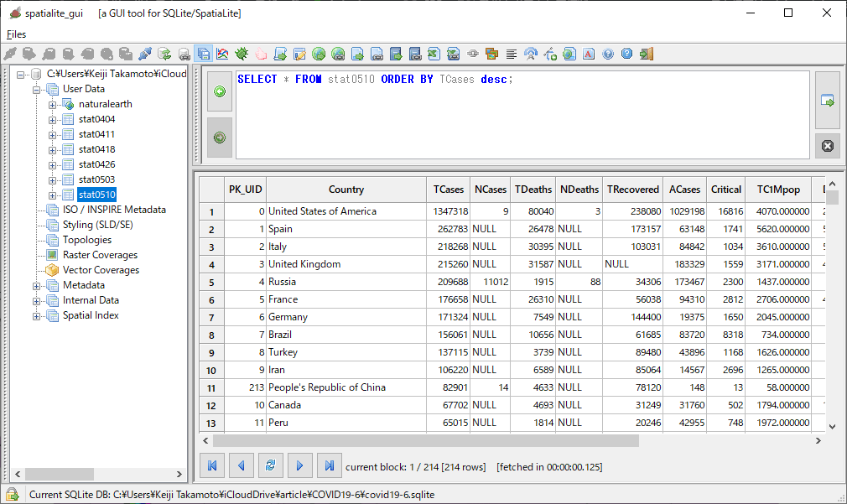Screen dimensions: 847x504
Task: Click the TCases column header
Action: pos(449,190)
